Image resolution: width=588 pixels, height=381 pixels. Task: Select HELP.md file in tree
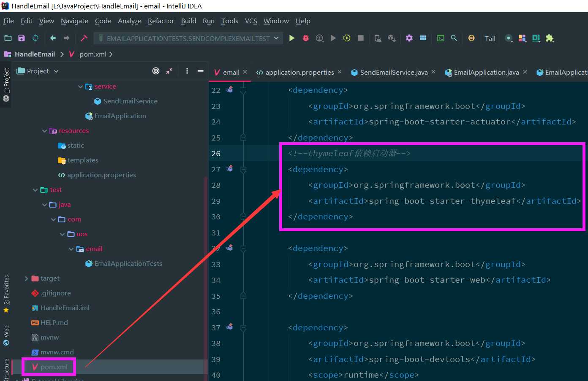pyautogui.click(x=54, y=322)
